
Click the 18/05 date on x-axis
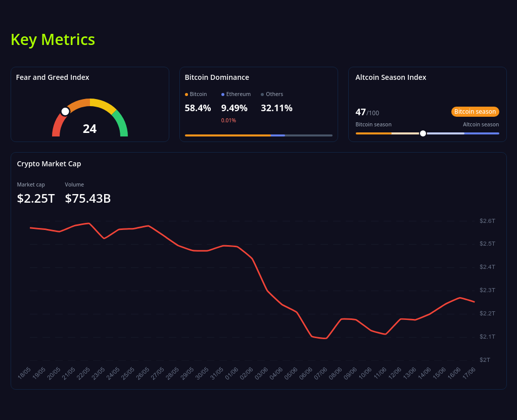pos(24,373)
